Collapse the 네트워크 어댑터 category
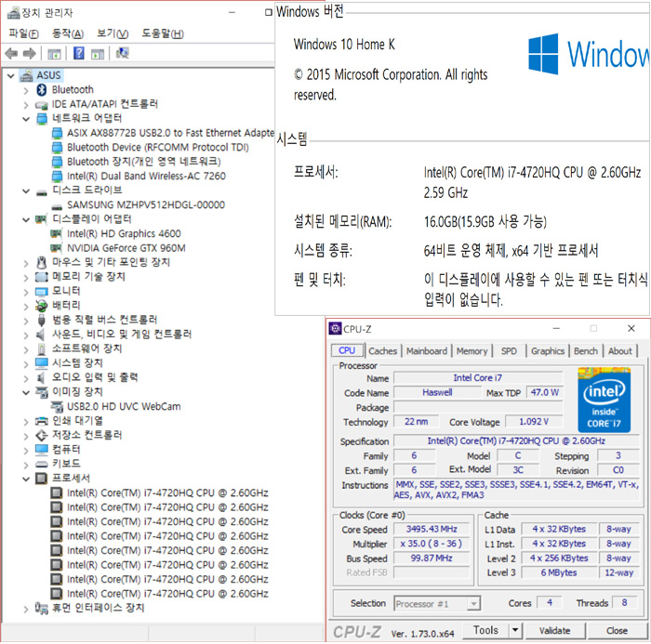This screenshot has height=644, width=651. pyautogui.click(x=26, y=119)
